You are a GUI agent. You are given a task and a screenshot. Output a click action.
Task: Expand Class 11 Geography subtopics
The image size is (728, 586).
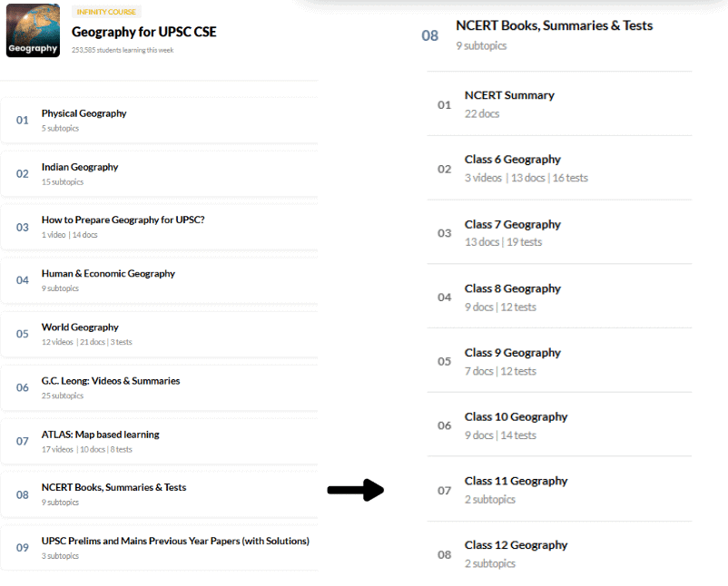(559, 490)
